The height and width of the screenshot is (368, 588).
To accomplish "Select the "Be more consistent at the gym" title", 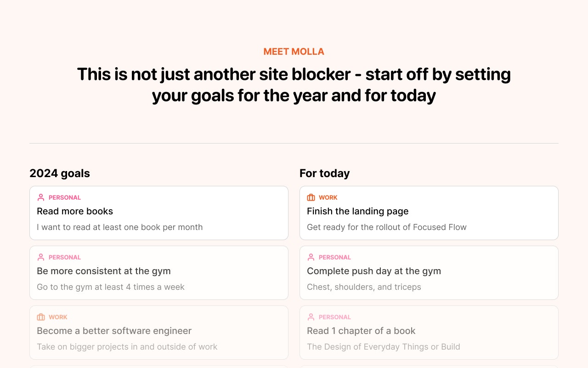I will pos(104,271).
